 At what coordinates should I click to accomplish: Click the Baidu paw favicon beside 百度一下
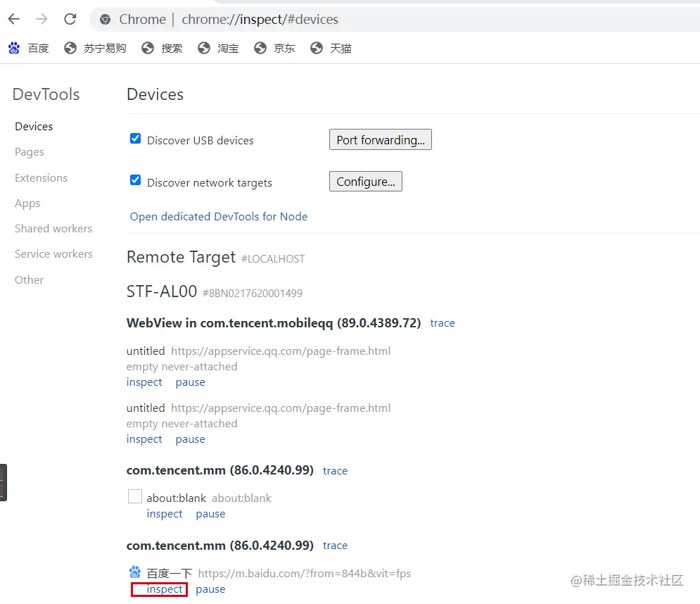coord(135,572)
